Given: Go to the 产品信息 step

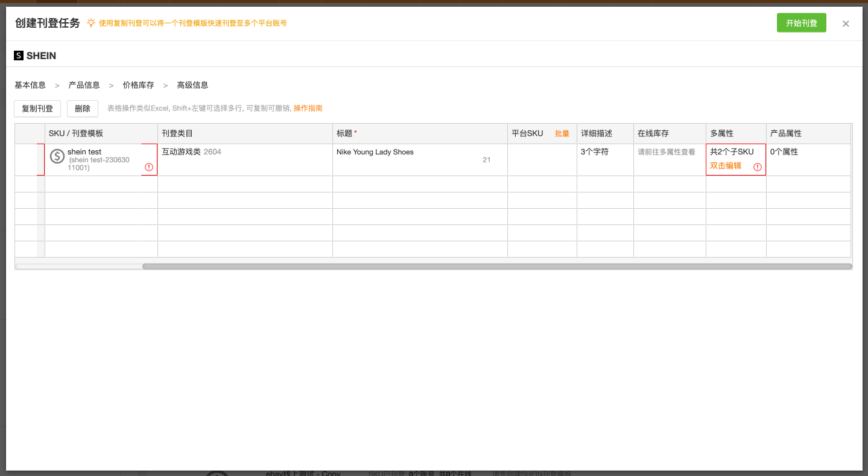Looking at the screenshot, I should point(84,85).
